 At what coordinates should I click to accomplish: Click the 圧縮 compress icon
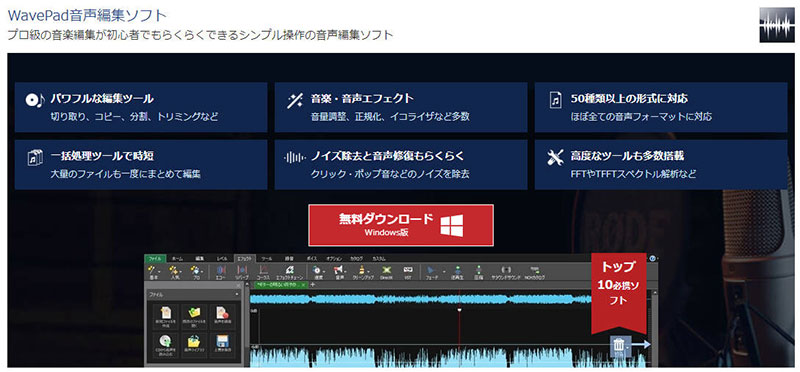(x=479, y=271)
